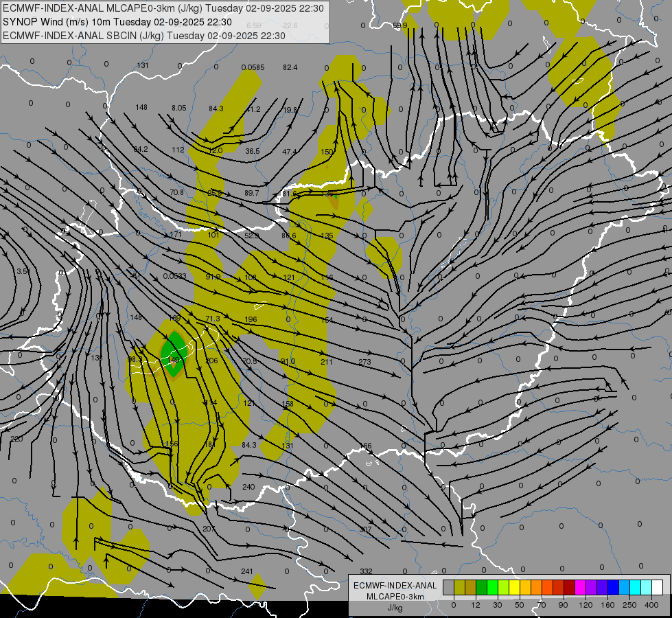Screen dimensions: 672x618
Task: Select the map value 0.0533
Action: tap(175, 276)
